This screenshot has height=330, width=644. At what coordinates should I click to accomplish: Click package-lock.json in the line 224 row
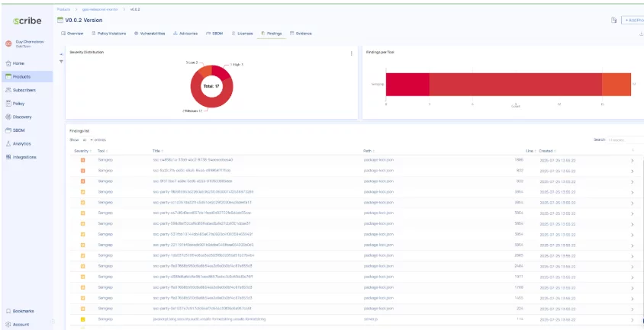(378, 308)
